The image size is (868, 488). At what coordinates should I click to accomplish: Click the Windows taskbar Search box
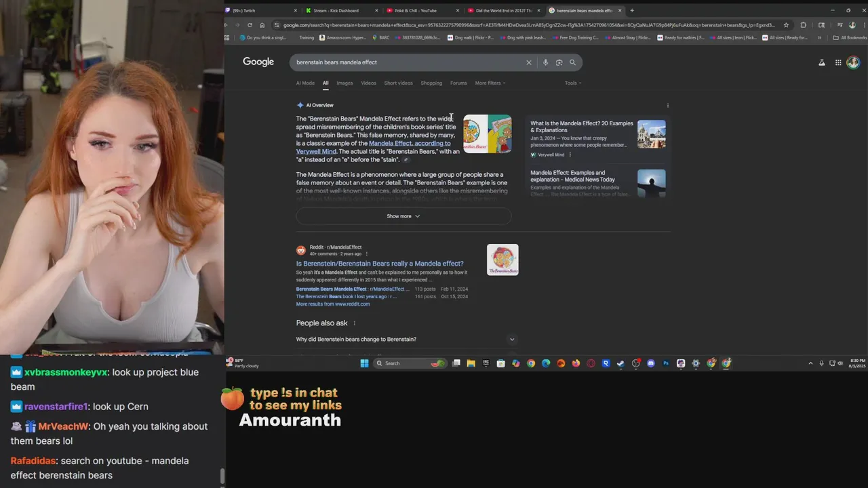tap(409, 363)
